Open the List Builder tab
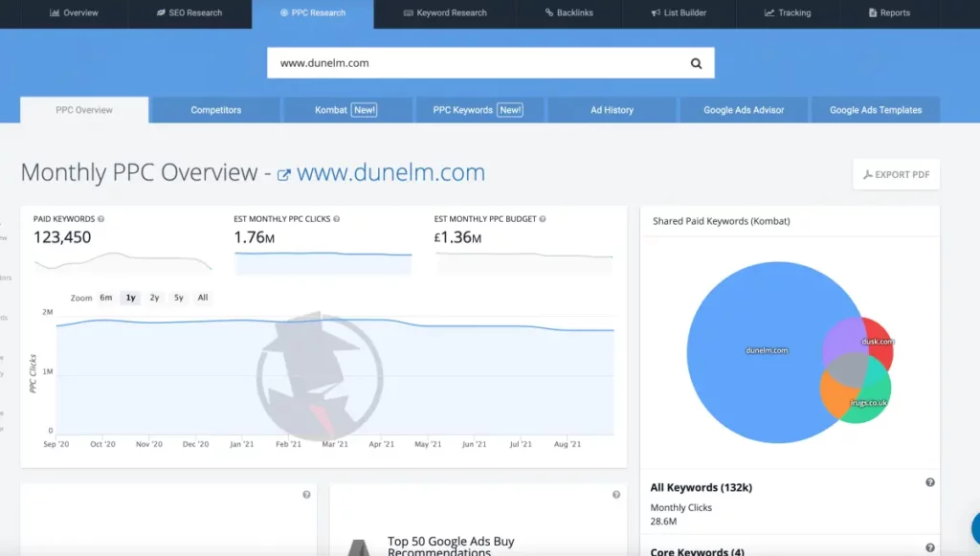Viewport: 980px width, 556px height. (679, 13)
